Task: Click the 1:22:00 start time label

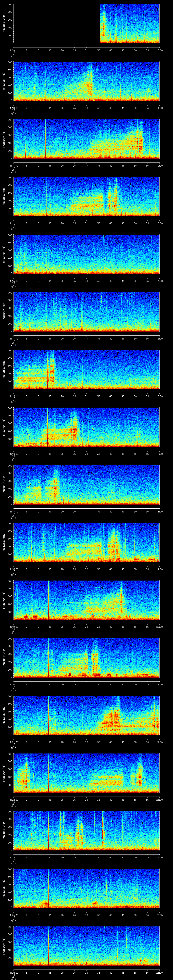Action: pos(14,800)
